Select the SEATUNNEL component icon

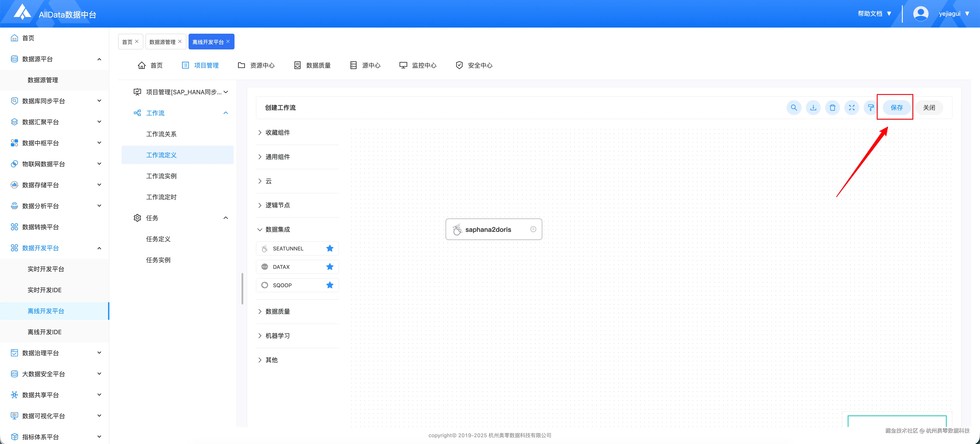tap(265, 248)
